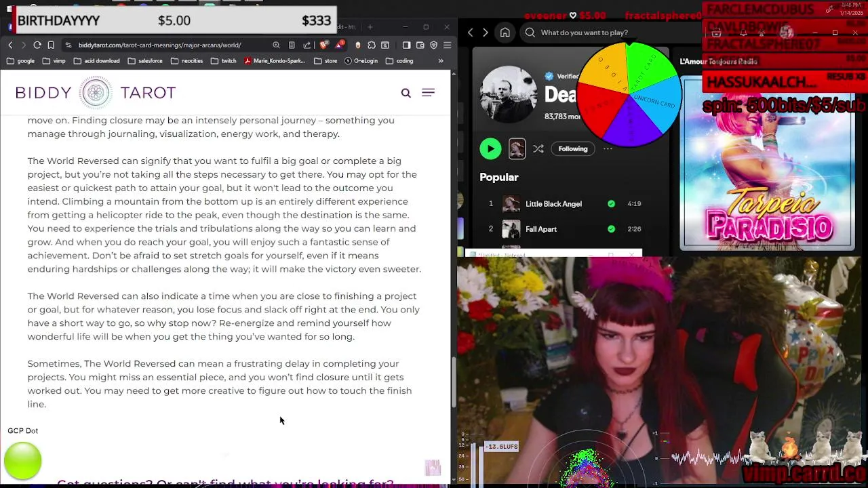Click the browser page vertical scrollbar

(x=454, y=381)
